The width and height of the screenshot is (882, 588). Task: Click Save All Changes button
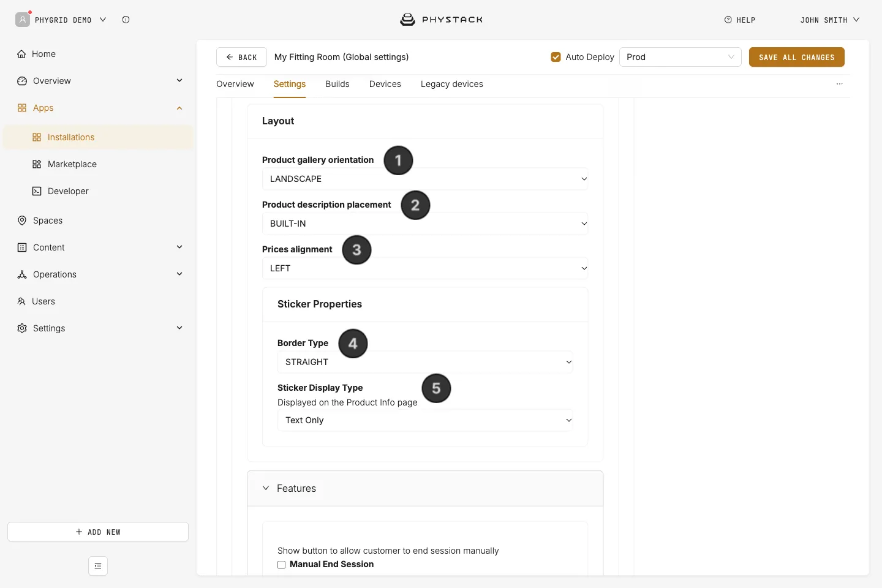(797, 57)
